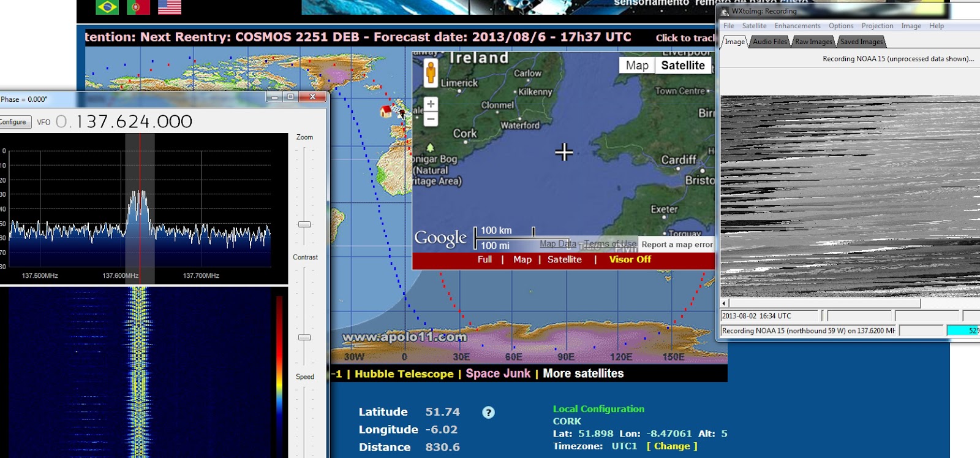This screenshot has height=458, width=980.
Task: Click the WXtoImg window title icon
Action: [725, 11]
